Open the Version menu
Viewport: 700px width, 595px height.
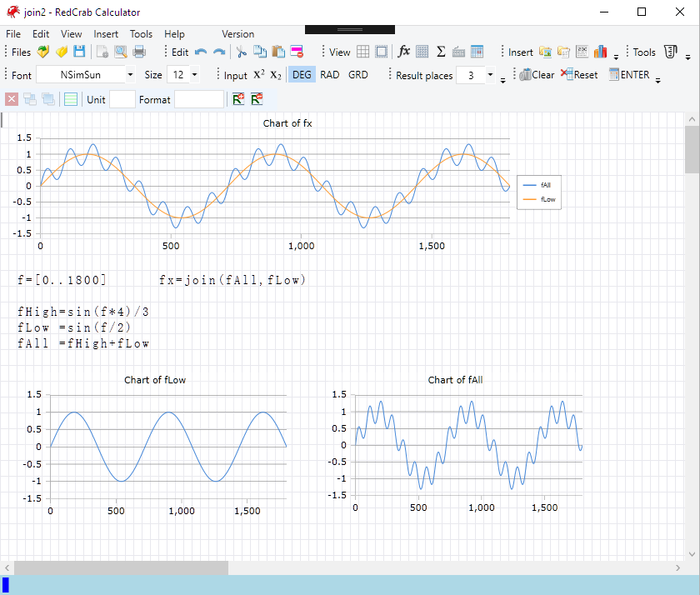pos(238,34)
